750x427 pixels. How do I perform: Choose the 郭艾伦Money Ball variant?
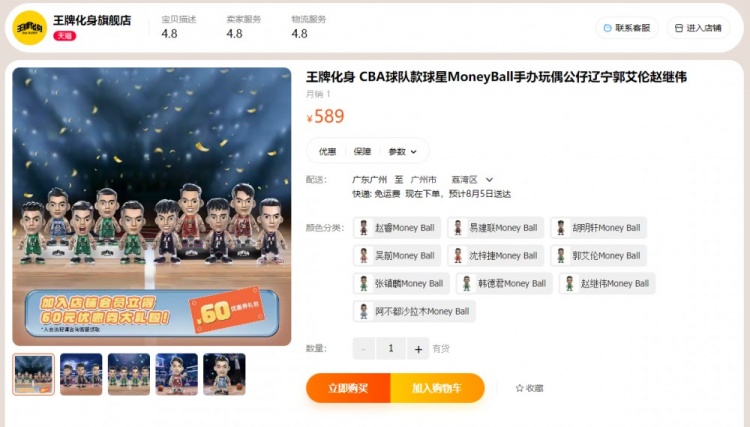coord(599,255)
